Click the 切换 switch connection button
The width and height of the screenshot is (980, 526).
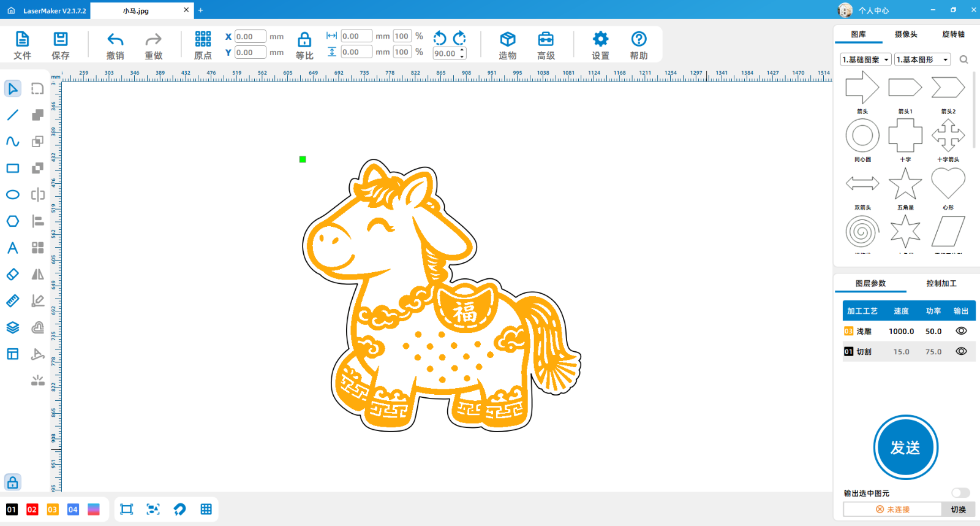(958, 509)
